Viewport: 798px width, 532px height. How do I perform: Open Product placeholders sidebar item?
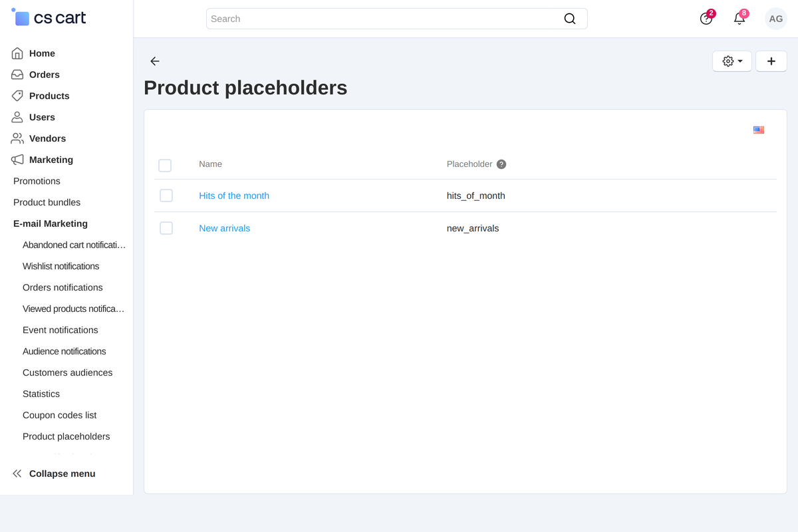tap(66, 436)
